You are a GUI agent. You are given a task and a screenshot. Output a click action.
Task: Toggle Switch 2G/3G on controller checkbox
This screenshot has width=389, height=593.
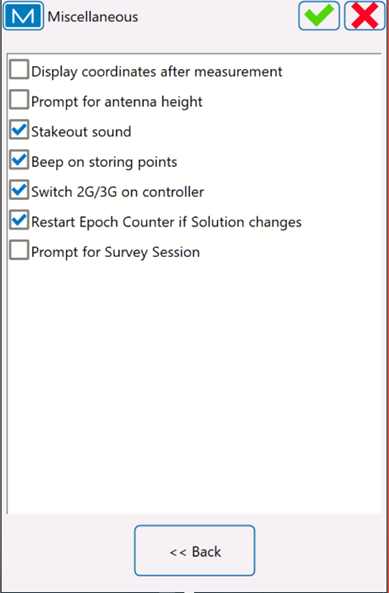point(19,190)
